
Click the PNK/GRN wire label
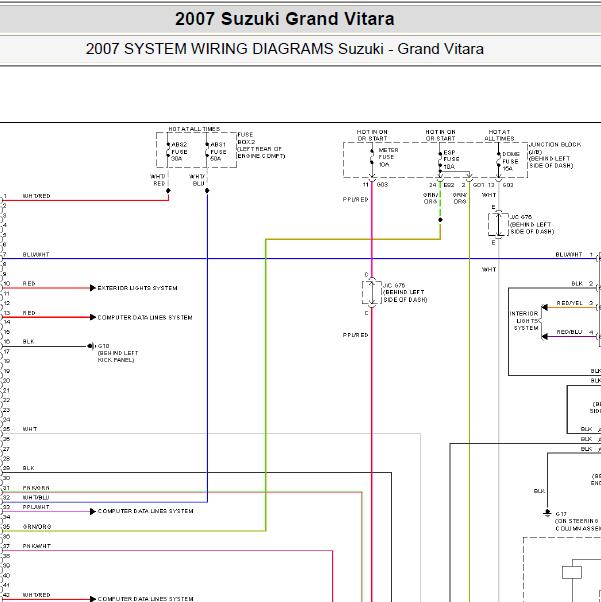(x=36, y=488)
